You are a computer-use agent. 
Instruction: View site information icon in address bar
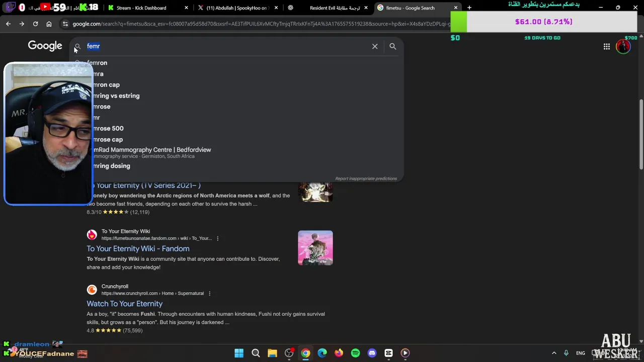pyautogui.click(x=65, y=24)
